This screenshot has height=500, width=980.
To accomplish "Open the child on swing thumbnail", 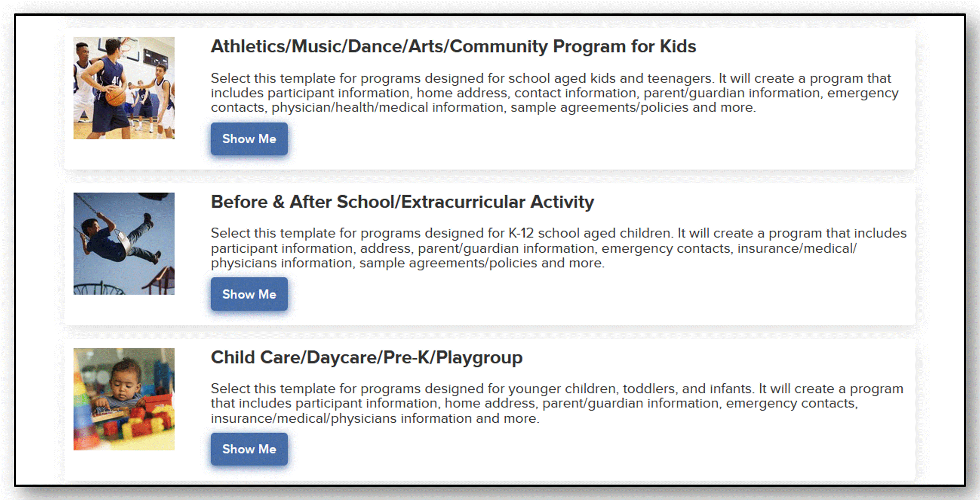I will tap(124, 244).
